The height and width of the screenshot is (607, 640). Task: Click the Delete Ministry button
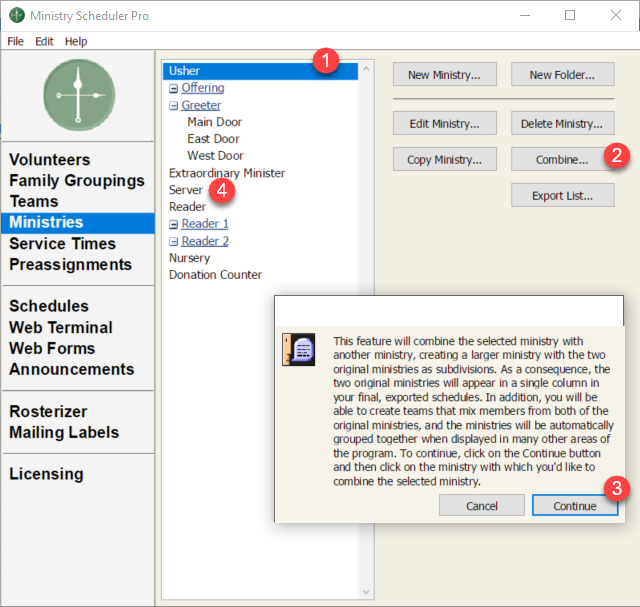(562, 125)
